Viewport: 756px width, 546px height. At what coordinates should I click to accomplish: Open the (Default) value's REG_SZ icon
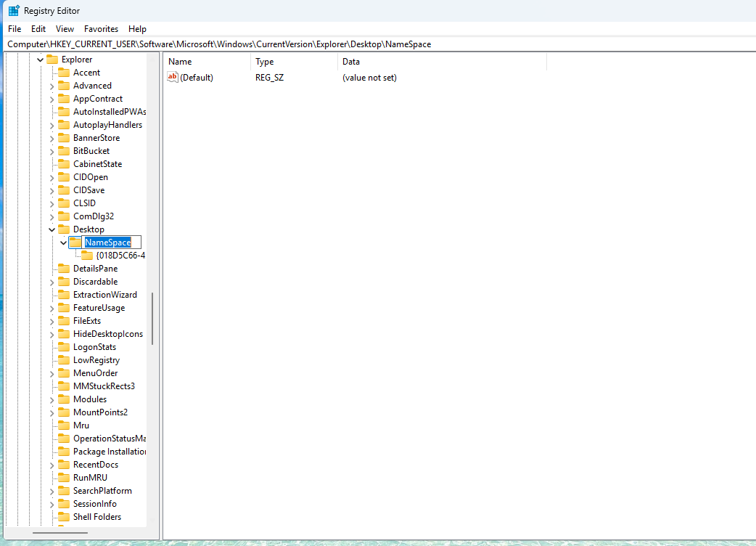point(171,78)
